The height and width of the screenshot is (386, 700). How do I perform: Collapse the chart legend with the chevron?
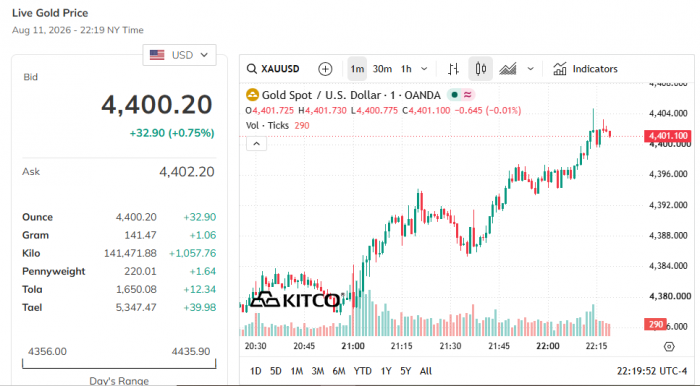[x=256, y=144]
